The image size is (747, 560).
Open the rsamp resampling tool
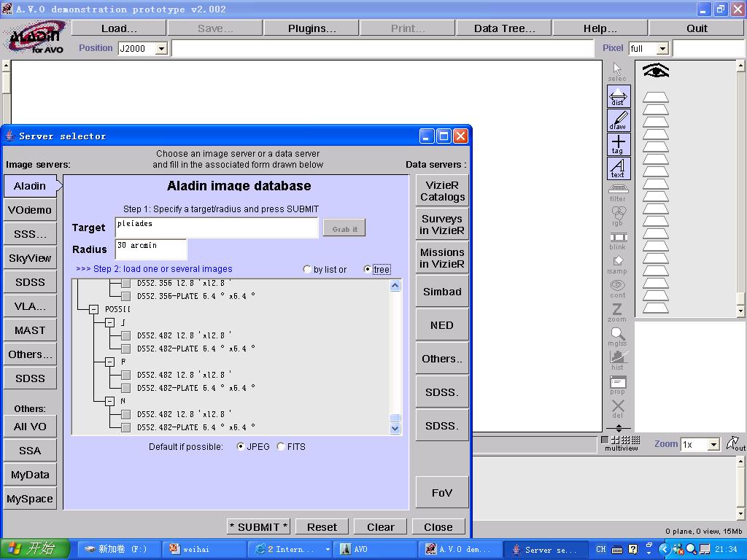[618, 265]
